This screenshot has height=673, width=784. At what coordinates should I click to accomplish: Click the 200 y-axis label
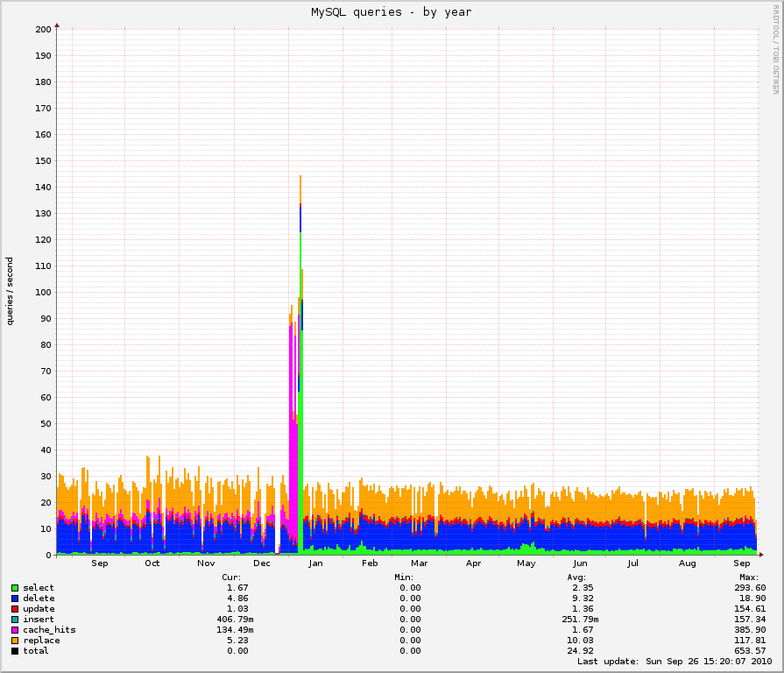pos(43,29)
